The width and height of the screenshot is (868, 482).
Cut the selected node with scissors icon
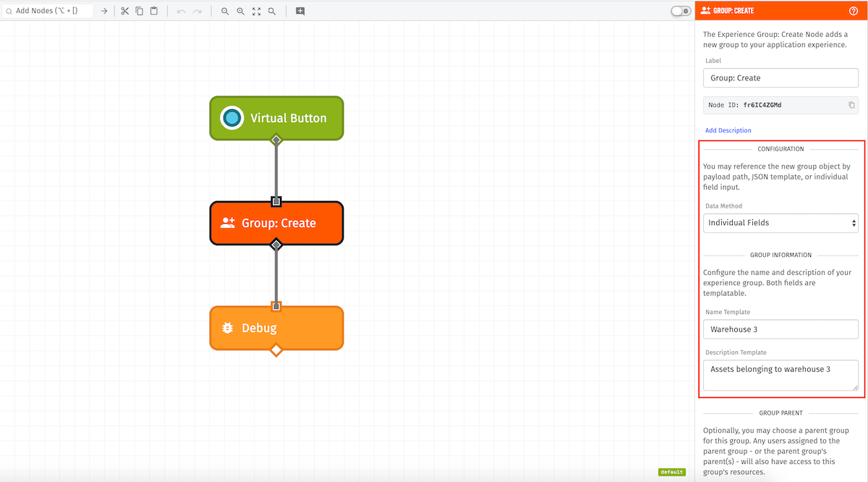point(124,11)
